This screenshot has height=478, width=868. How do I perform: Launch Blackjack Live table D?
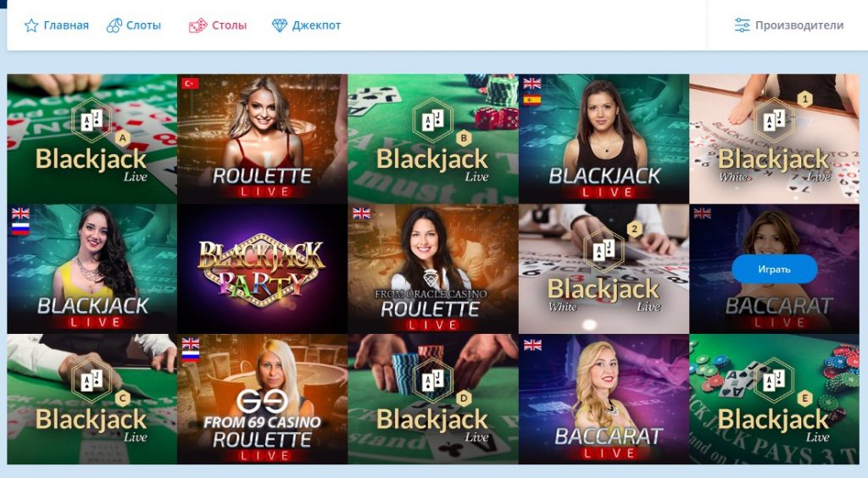(x=433, y=399)
